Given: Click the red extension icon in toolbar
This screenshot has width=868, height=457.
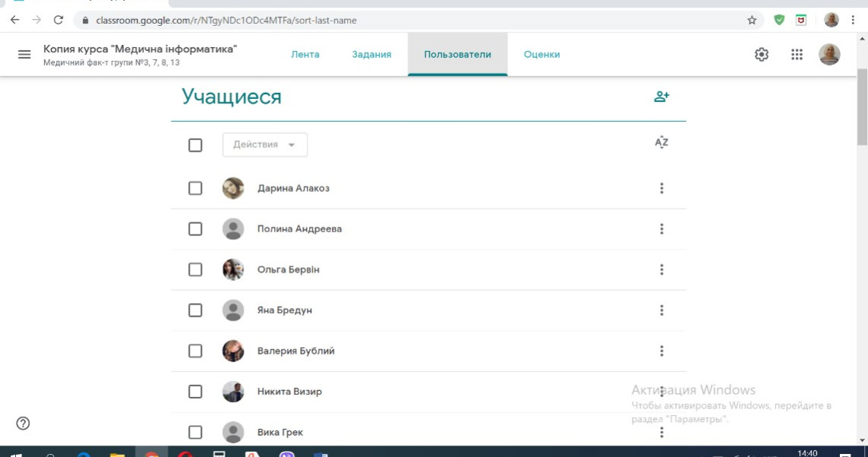Looking at the screenshot, I should [x=800, y=20].
